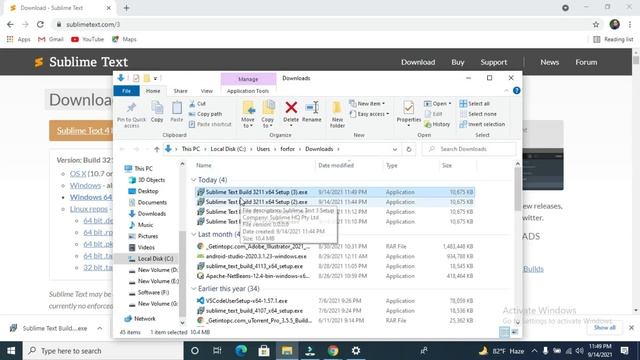The height and width of the screenshot is (360, 640).
Task: Click the Paste icon in ribbon
Action: (x=176, y=108)
